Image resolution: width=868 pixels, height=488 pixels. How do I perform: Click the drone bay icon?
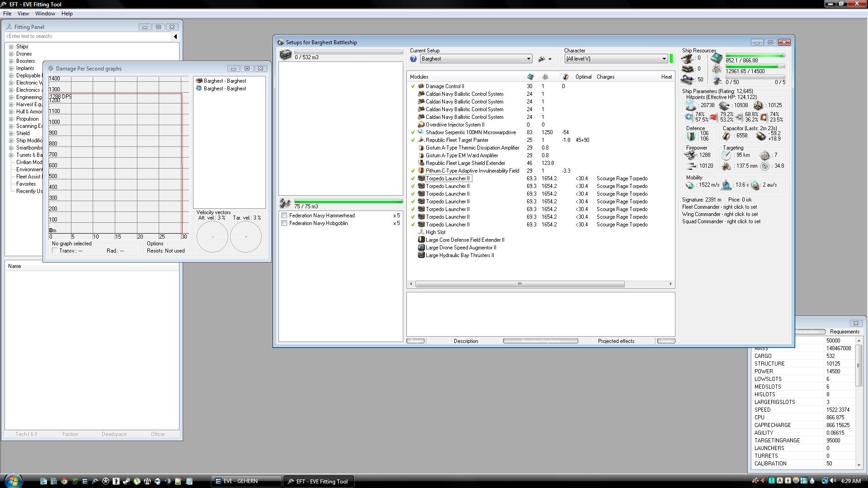click(x=285, y=203)
